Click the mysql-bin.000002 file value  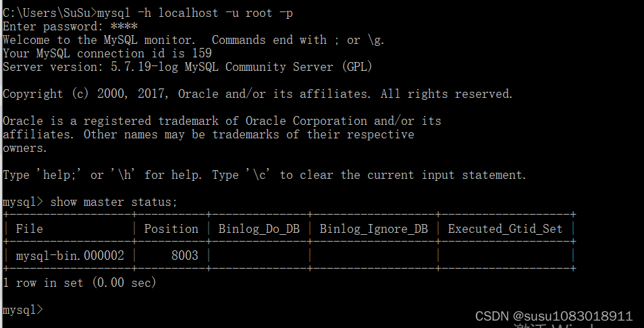click(x=70, y=256)
